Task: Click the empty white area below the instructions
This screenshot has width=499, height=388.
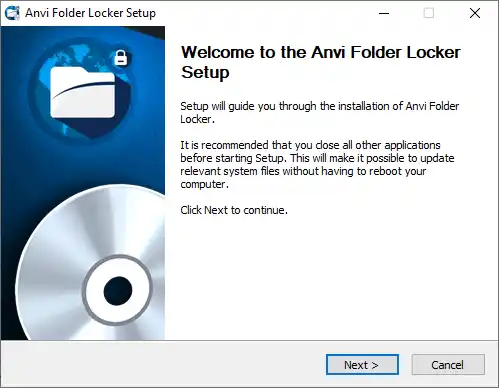Action: click(330, 277)
